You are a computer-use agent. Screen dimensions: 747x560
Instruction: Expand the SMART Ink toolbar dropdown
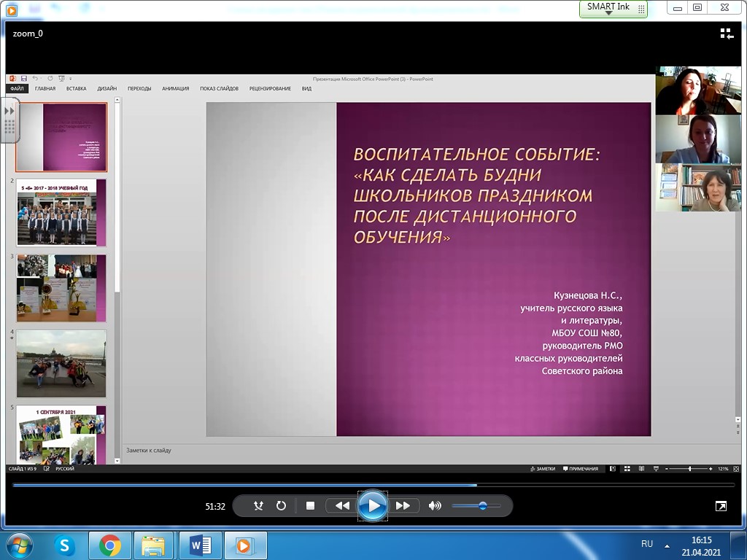coord(608,13)
